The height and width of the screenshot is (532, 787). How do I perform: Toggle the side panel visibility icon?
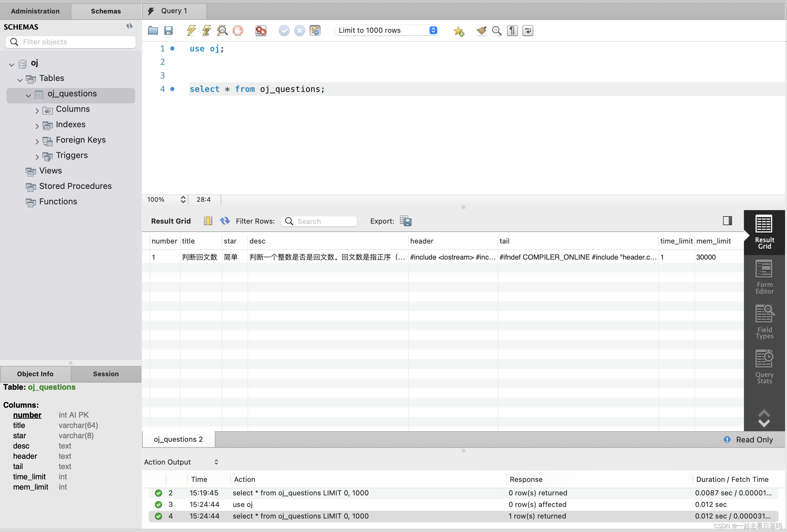(x=727, y=221)
